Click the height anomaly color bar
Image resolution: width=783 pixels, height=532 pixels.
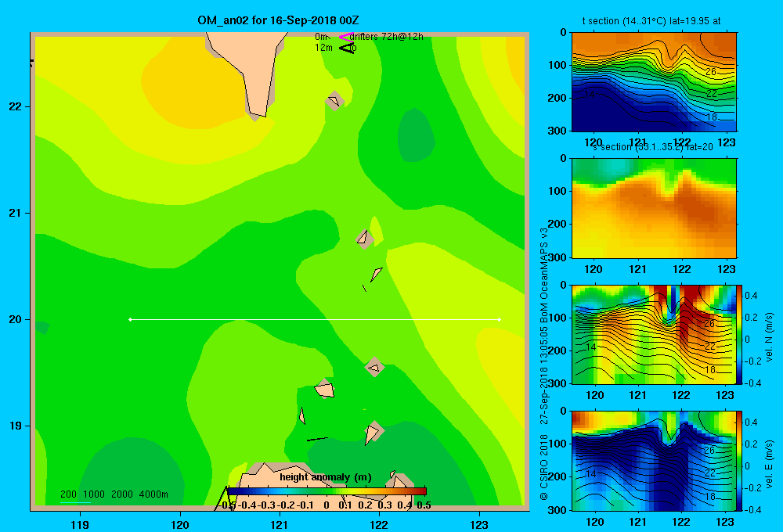[327, 491]
